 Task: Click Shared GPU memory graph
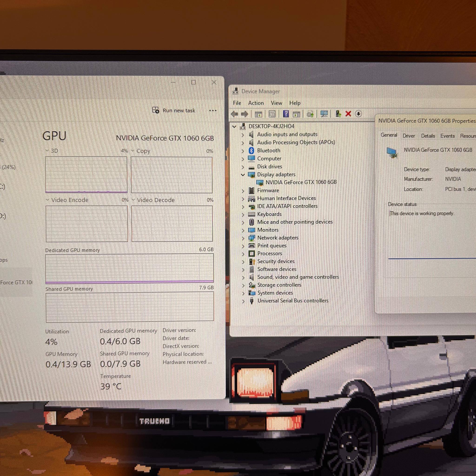130,307
